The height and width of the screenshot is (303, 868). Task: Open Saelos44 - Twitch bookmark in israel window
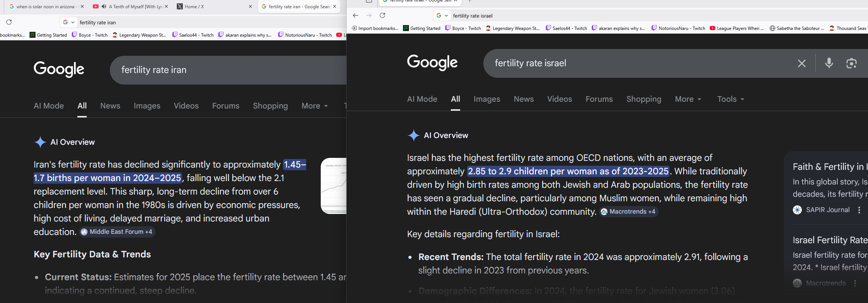[566, 28]
